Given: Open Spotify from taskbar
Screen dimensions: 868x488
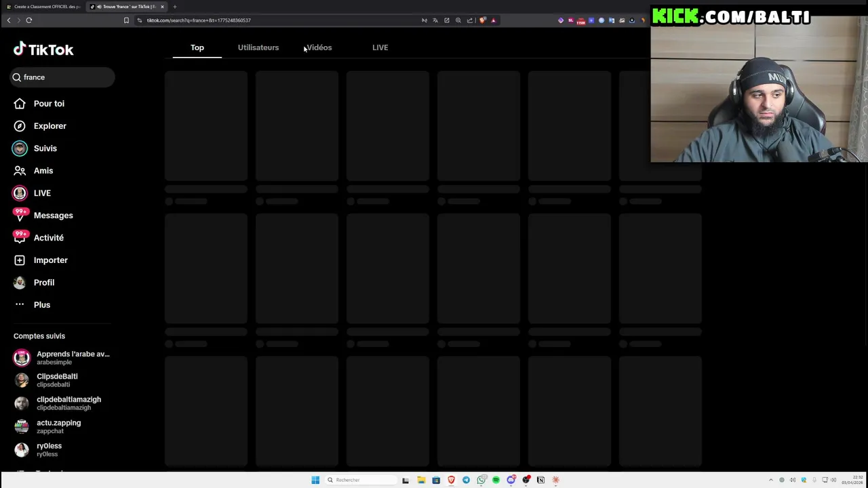Looking at the screenshot, I should pyautogui.click(x=496, y=480).
